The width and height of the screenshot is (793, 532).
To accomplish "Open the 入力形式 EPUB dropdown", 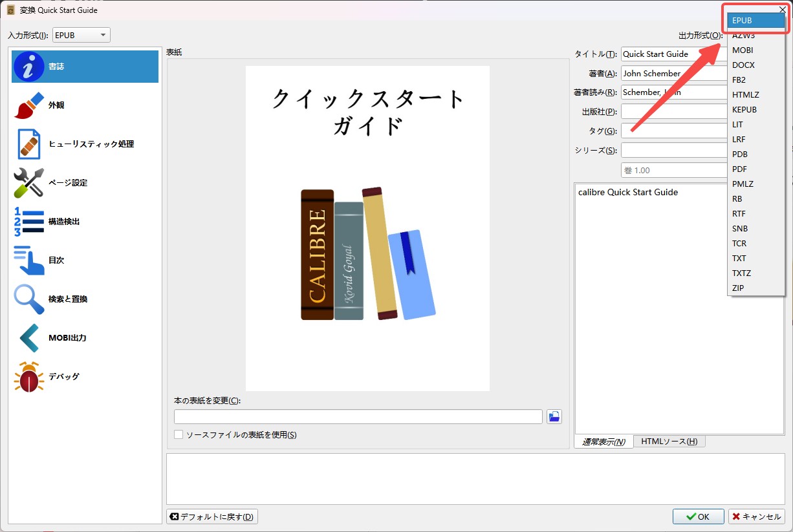I will point(81,35).
